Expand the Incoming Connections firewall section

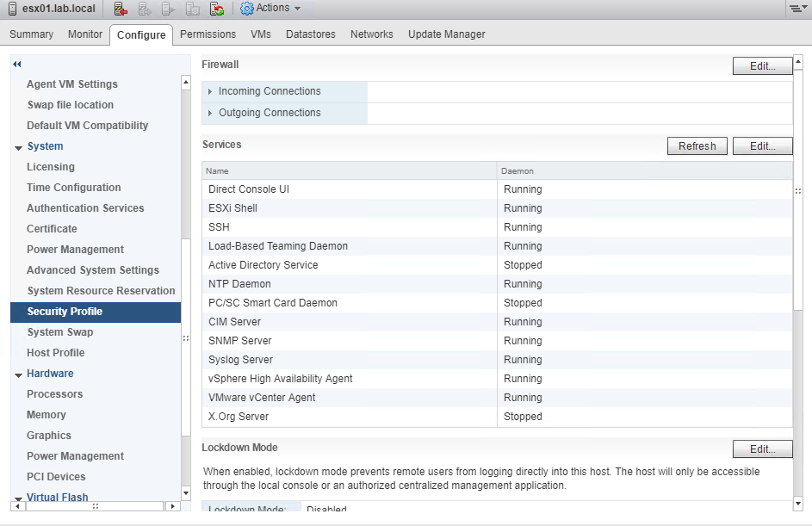pyautogui.click(x=211, y=91)
